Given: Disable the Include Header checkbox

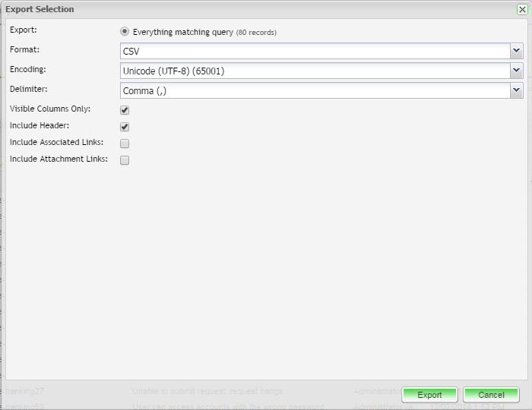Looking at the screenshot, I should point(125,127).
